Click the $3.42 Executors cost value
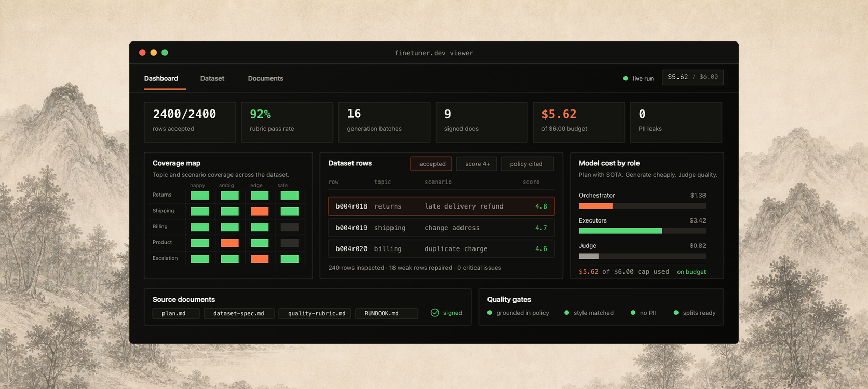The image size is (868, 389). tap(698, 220)
